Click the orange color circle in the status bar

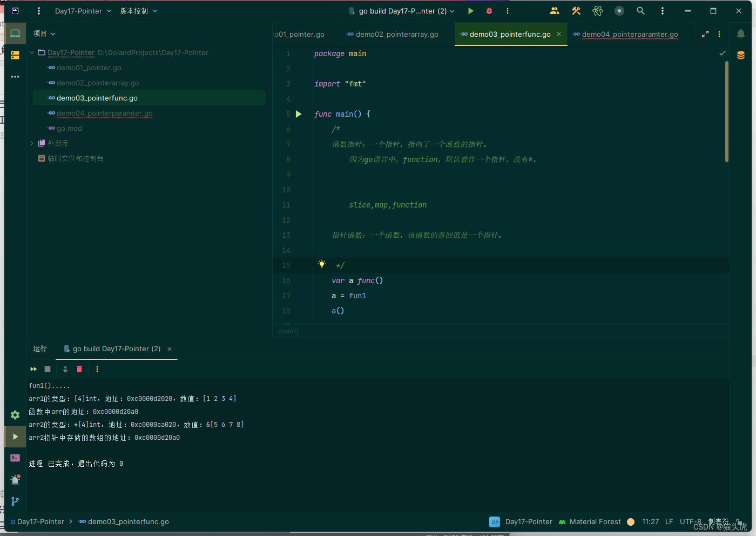coord(631,522)
